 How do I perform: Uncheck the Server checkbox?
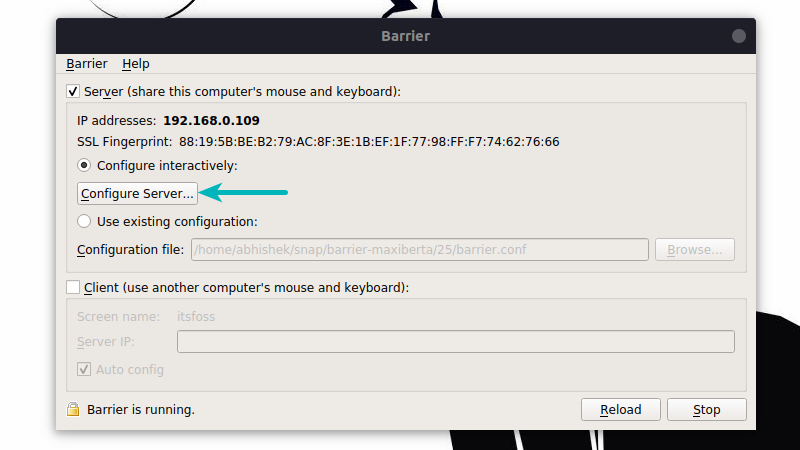[73, 92]
